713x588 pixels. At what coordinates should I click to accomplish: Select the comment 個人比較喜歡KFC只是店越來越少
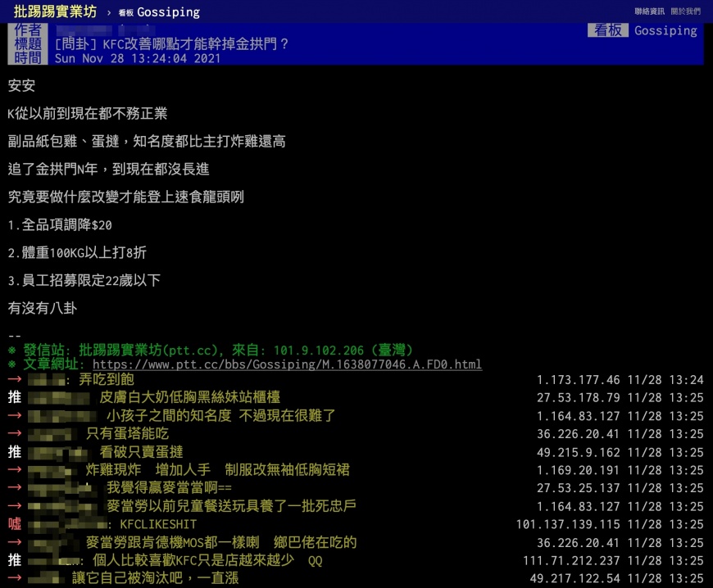point(207,560)
